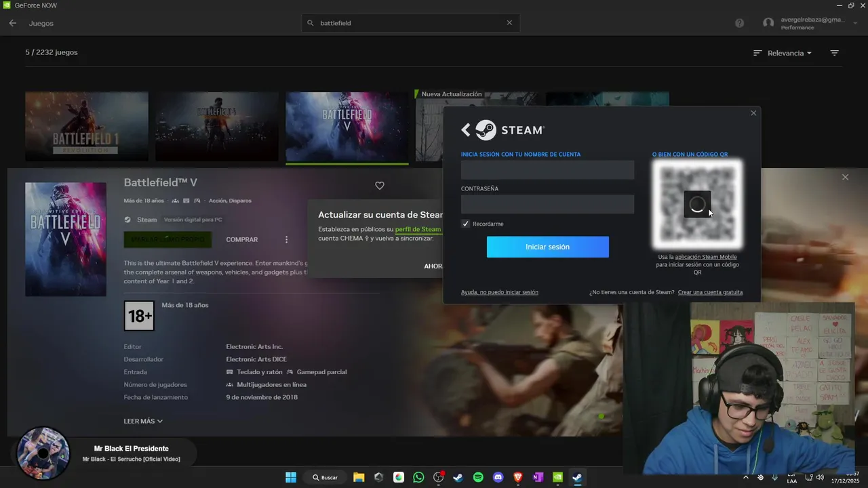The width and height of the screenshot is (868, 488).
Task: Open the NVIDIA GeForce NOW taskbar icon
Action: 557,477
